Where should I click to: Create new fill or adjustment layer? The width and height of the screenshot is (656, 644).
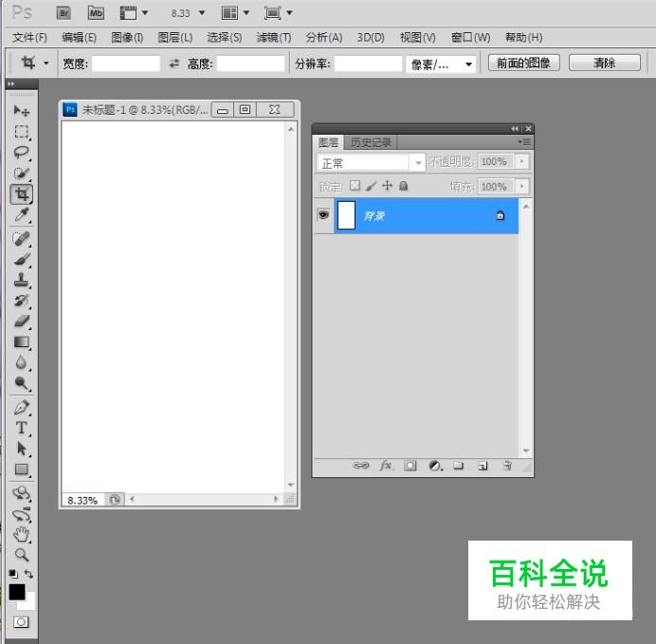tap(435, 466)
